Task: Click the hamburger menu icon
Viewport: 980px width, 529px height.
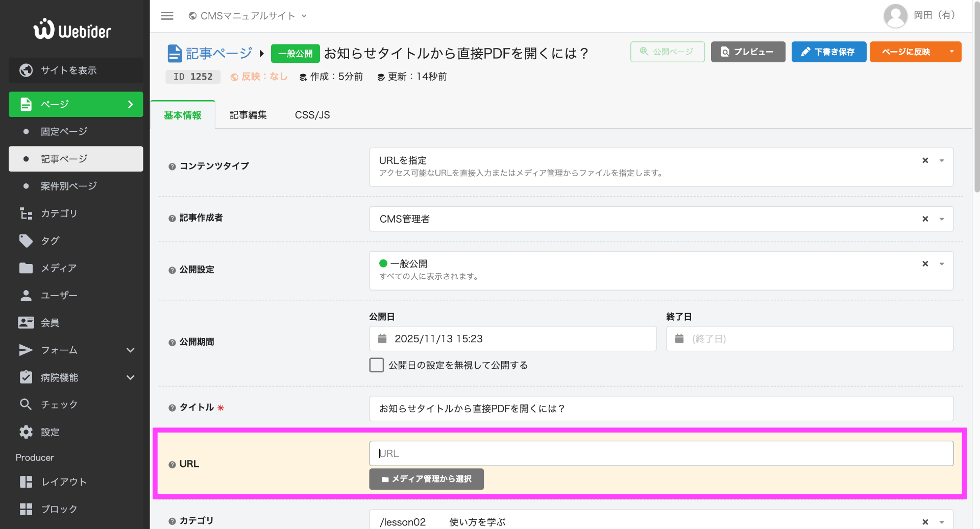Action: tap(167, 16)
